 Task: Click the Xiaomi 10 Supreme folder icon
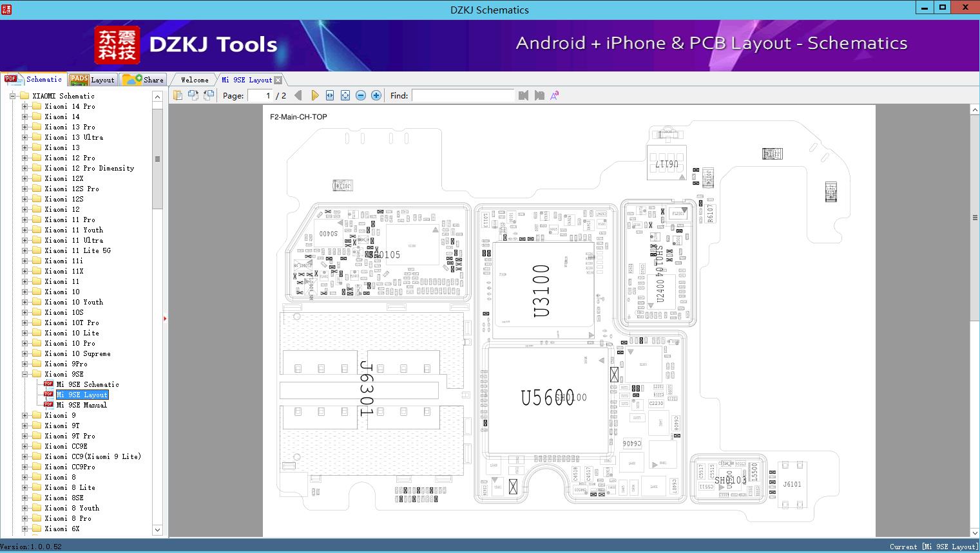pos(37,353)
